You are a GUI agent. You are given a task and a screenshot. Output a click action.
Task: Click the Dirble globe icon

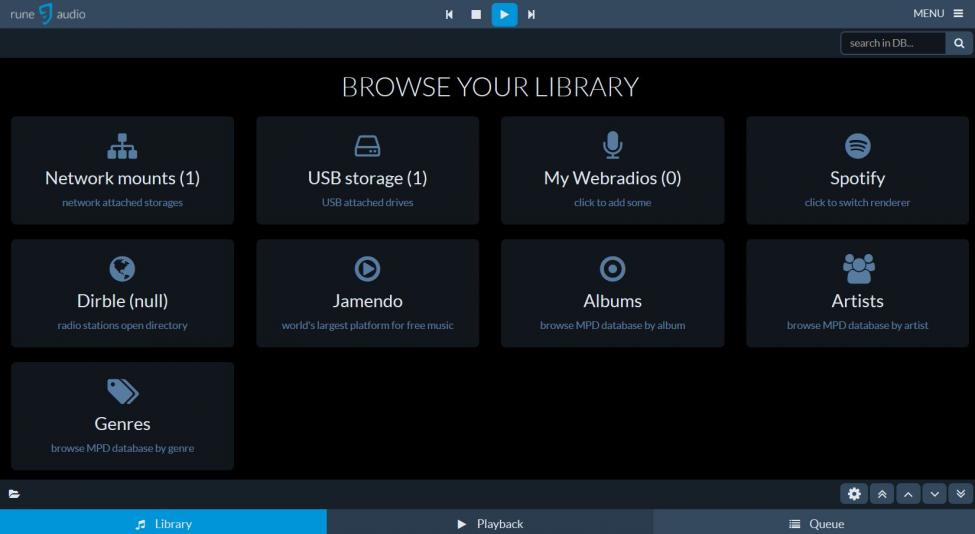(122, 269)
